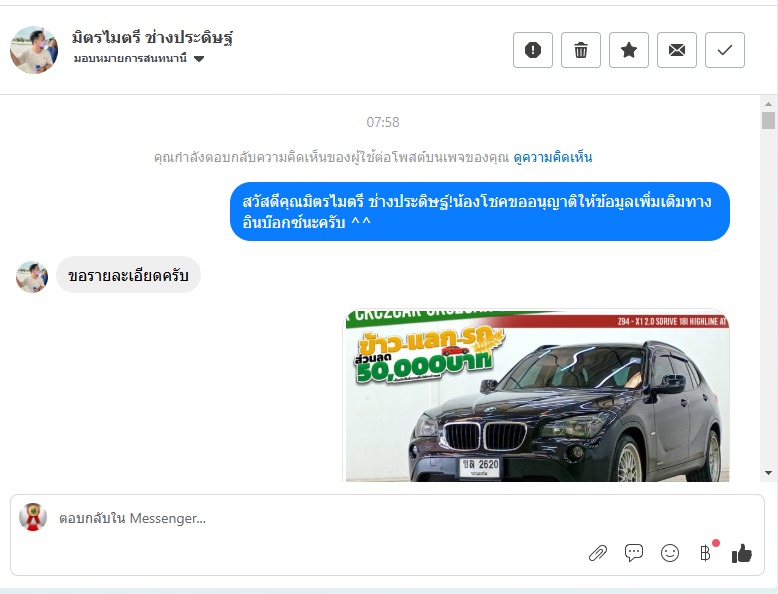Delete conversation using the trash icon
The image size is (778, 594).
point(581,50)
